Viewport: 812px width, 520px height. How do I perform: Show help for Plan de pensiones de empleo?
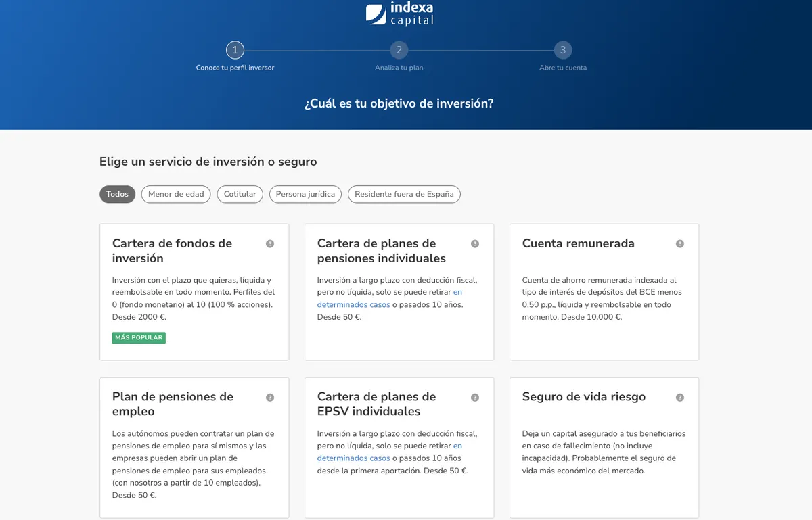[x=270, y=398]
